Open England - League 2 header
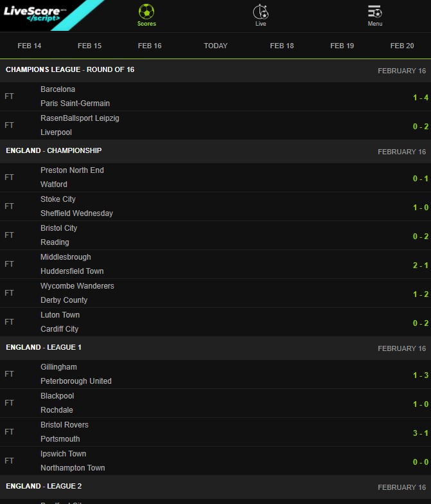 (44, 486)
